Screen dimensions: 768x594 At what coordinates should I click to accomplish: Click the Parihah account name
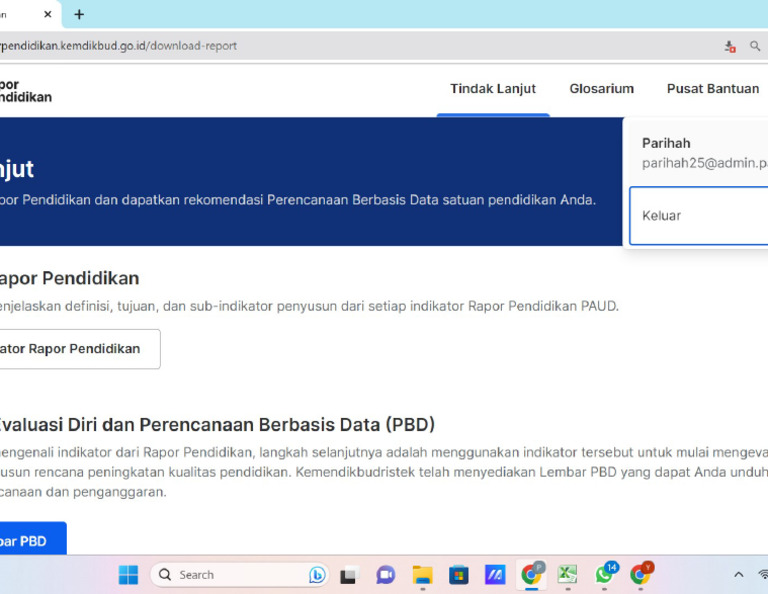pyautogui.click(x=666, y=143)
